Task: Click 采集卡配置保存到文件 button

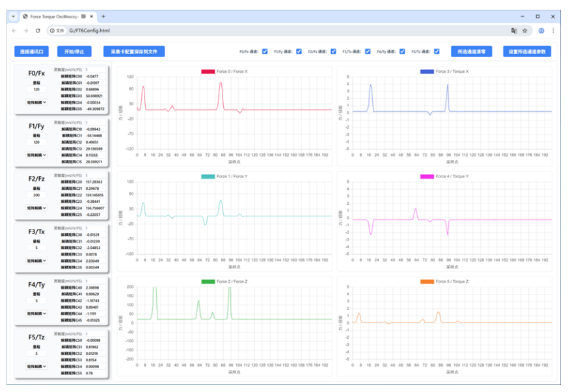Action: [134, 51]
